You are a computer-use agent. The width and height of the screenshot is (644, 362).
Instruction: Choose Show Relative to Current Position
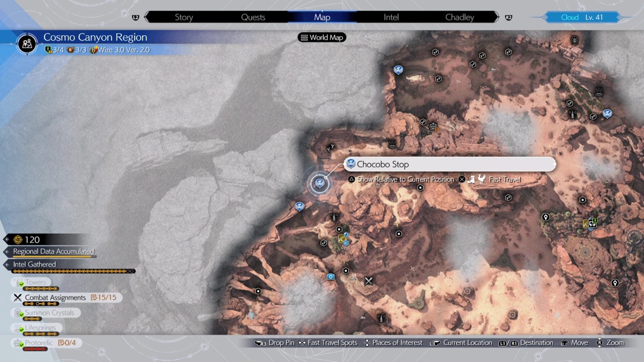pyautogui.click(x=402, y=180)
